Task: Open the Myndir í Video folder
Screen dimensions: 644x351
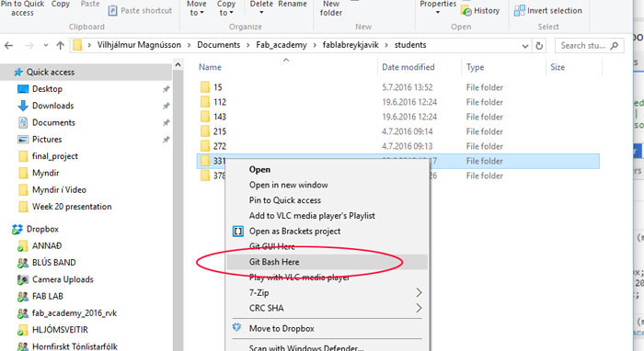Action: [x=52, y=190]
